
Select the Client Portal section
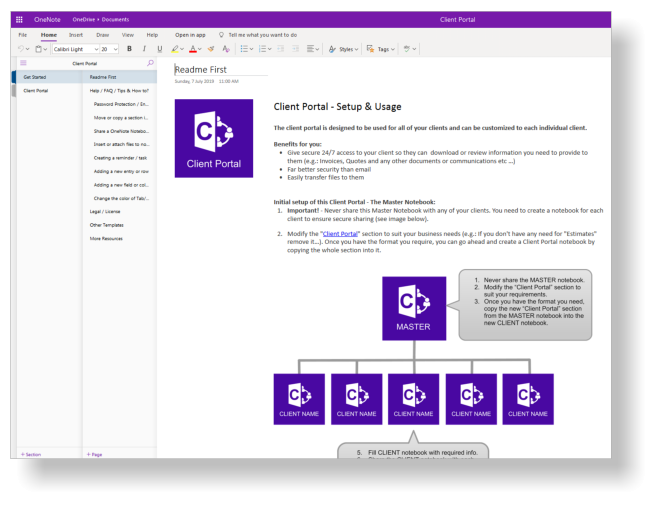[49, 91]
